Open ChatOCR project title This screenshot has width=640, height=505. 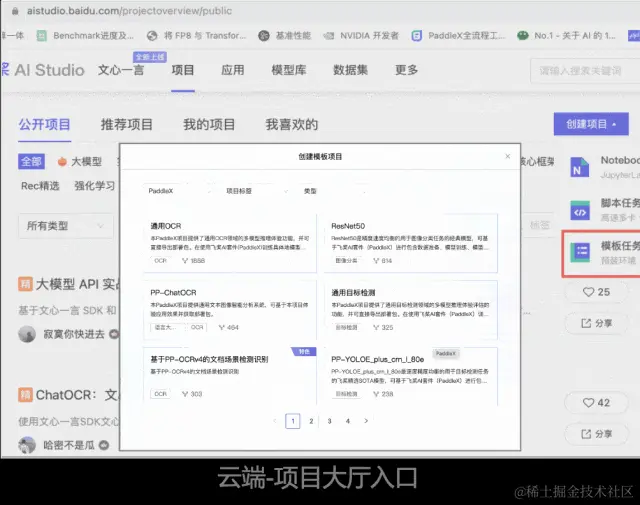(78, 395)
